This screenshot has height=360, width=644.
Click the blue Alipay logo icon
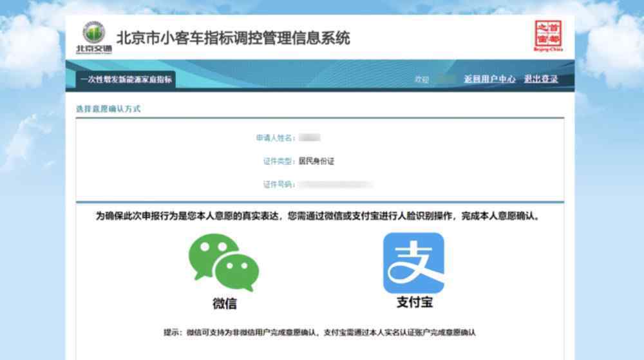point(413,262)
